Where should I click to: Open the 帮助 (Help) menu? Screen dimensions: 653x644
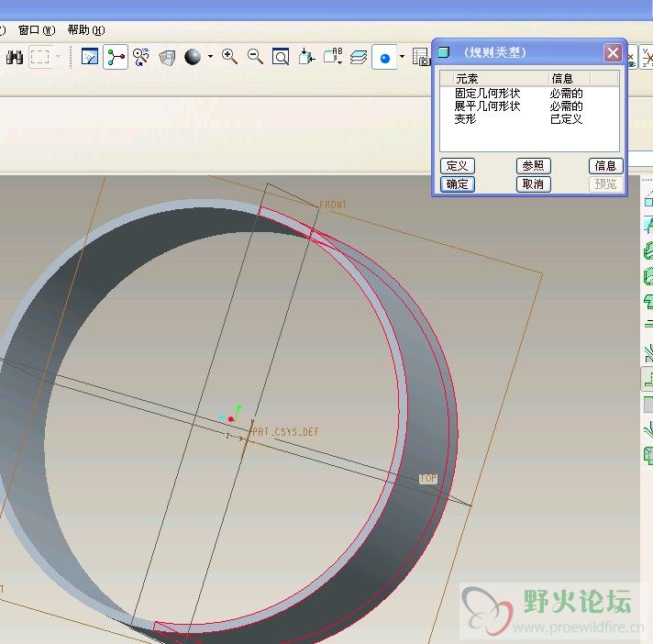[85, 30]
